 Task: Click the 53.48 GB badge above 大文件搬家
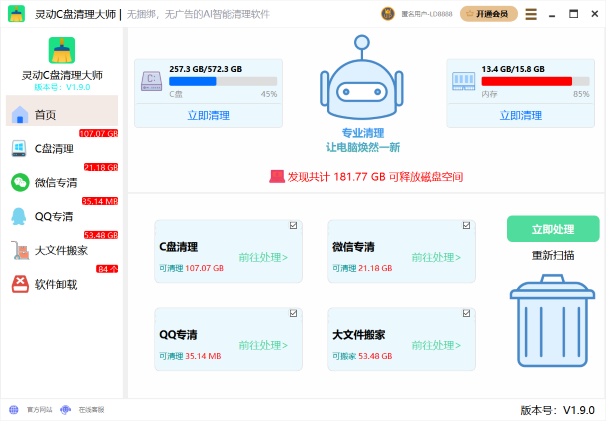point(101,235)
